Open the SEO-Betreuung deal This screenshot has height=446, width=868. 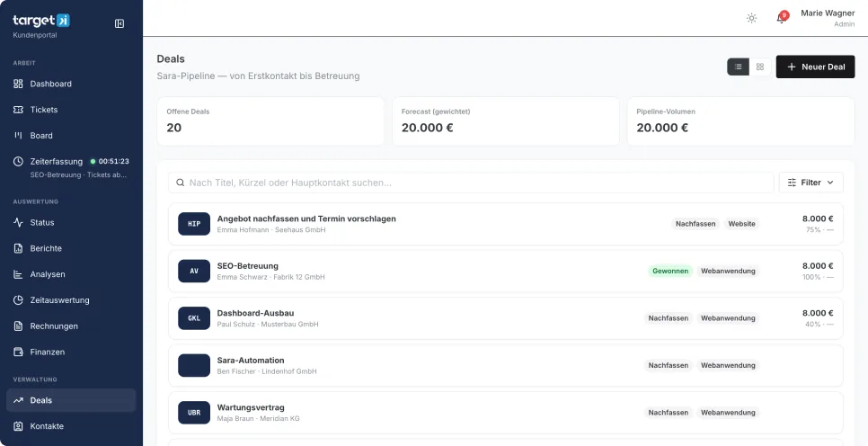(505, 271)
